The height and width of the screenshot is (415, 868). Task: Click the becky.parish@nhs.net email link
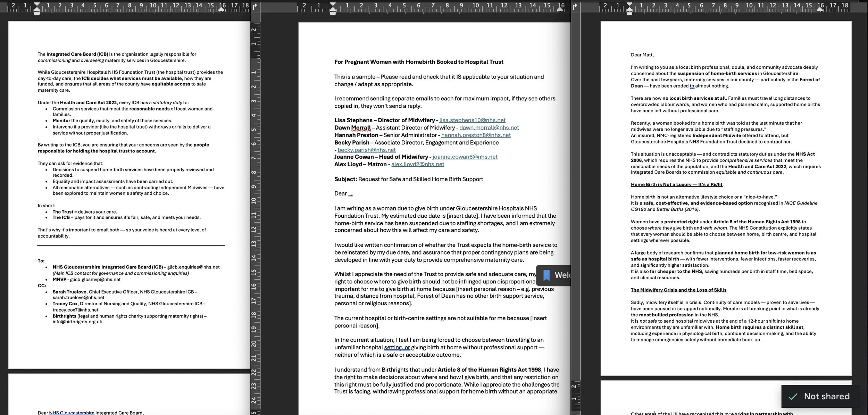pos(366,150)
